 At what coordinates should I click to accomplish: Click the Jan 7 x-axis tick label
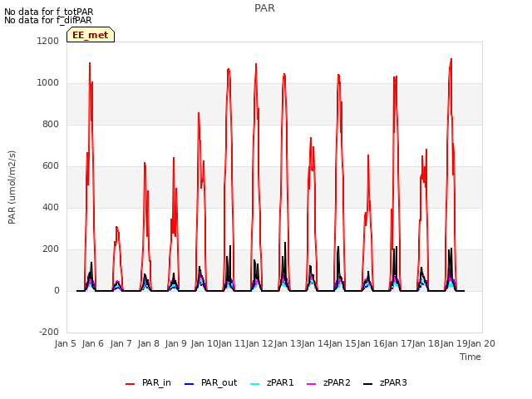121,343
